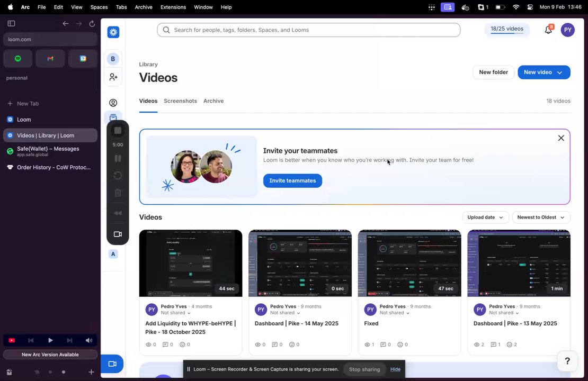Open the Archive menu in menu bar
Image resolution: width=588 pixels, height=381 pixels.
click(144, 7)
